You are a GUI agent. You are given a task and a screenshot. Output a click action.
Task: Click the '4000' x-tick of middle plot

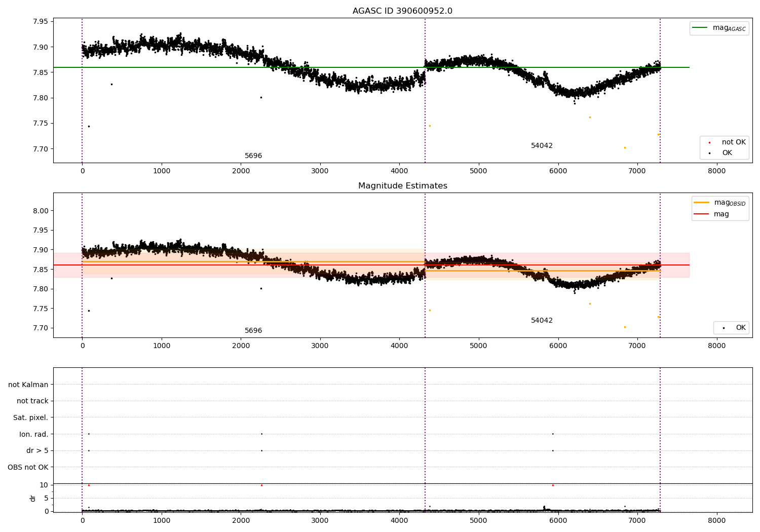399,346
